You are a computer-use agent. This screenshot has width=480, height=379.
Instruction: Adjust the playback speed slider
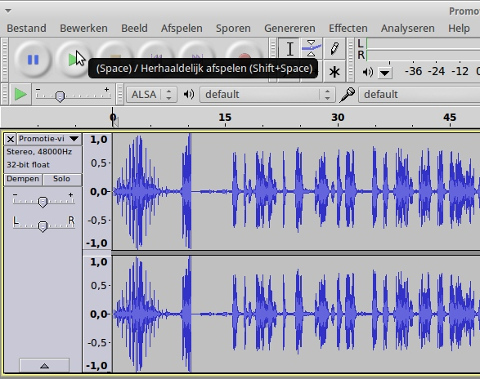tap(60, 96)
